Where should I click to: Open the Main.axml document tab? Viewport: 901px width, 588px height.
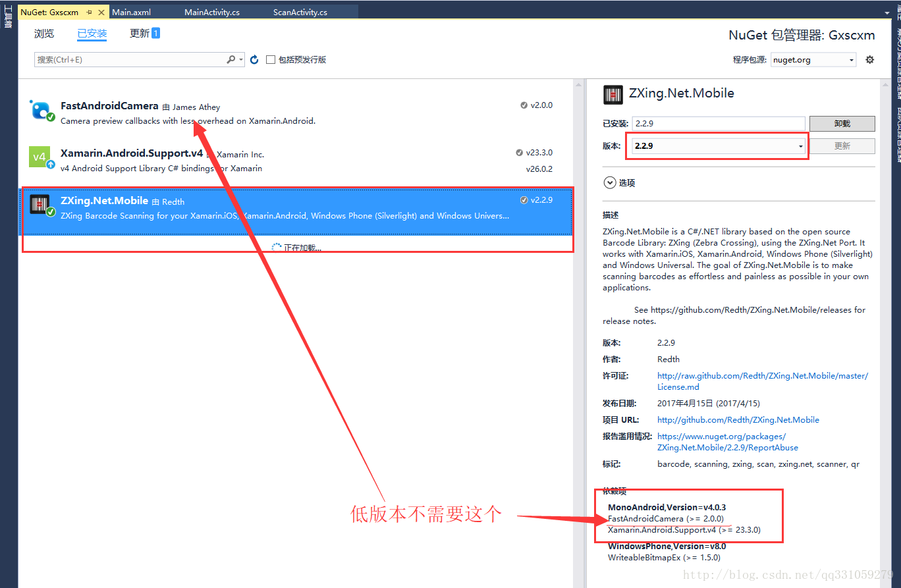pyautogui.click(x=132, y=13)
